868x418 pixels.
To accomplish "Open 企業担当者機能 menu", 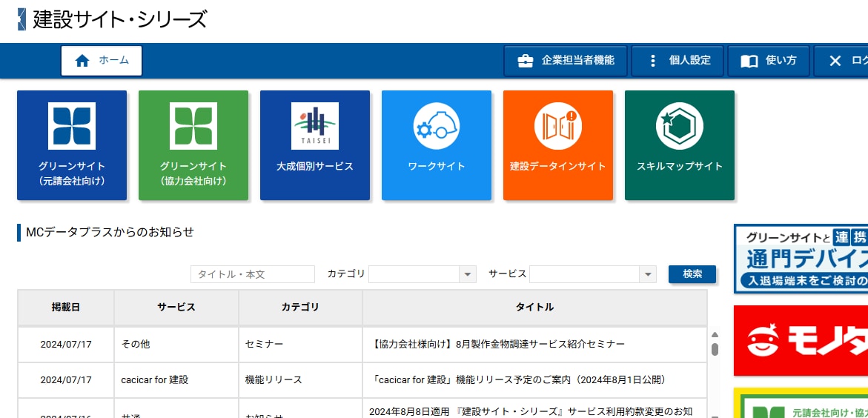I will coord(565,60).
